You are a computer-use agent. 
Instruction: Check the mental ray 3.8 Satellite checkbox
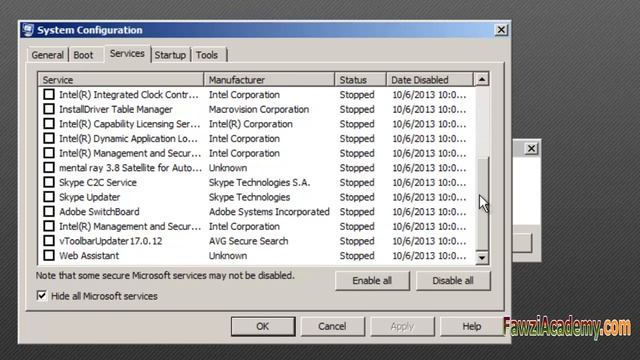click(49, 167)
